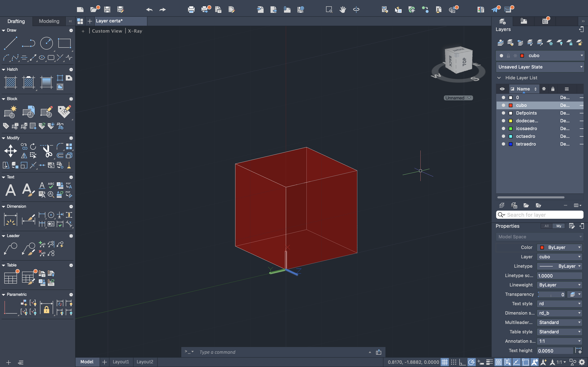Click the Plot printer icon
This screenshot has width=588, height=367.
(x=191, y=10)
